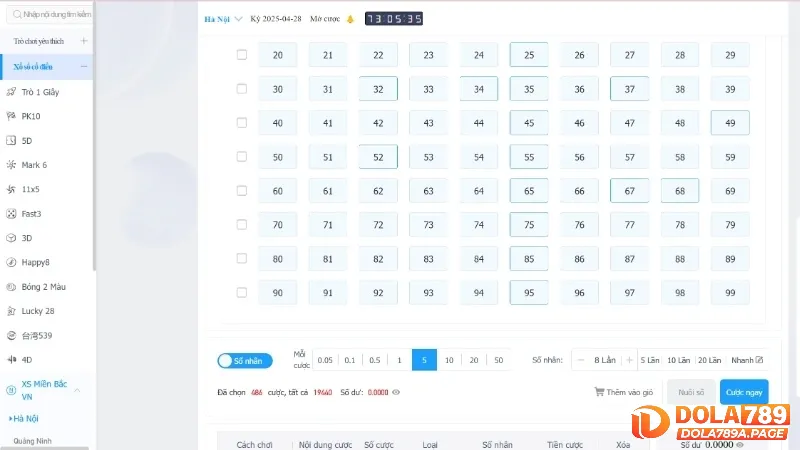Select number 99 in the grid
The height and width of the screenshot is (450, 800).
coord(730,292)
